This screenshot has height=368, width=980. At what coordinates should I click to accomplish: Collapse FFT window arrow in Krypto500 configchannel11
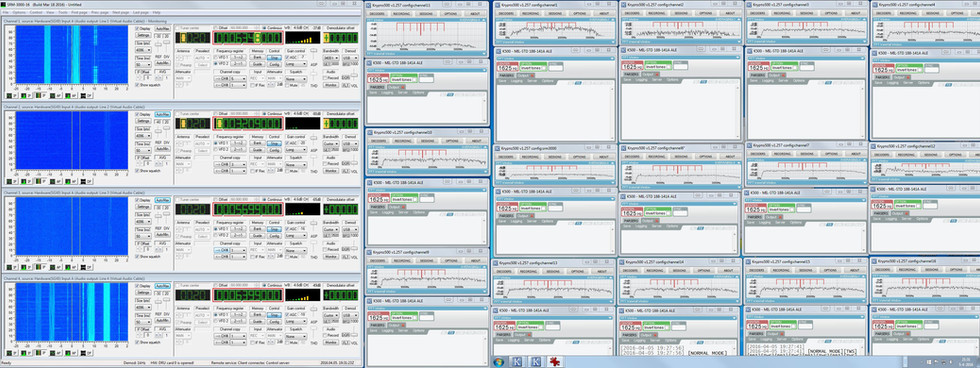(485, 19)
